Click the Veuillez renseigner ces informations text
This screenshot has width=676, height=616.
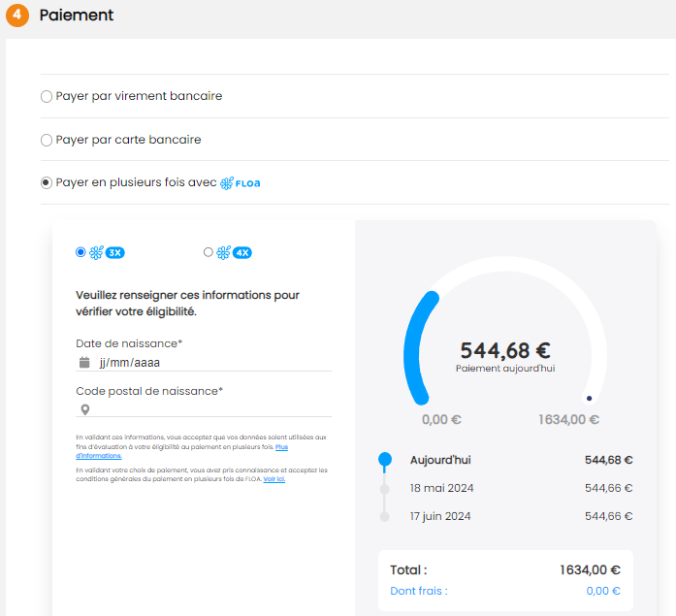point(187,303)
